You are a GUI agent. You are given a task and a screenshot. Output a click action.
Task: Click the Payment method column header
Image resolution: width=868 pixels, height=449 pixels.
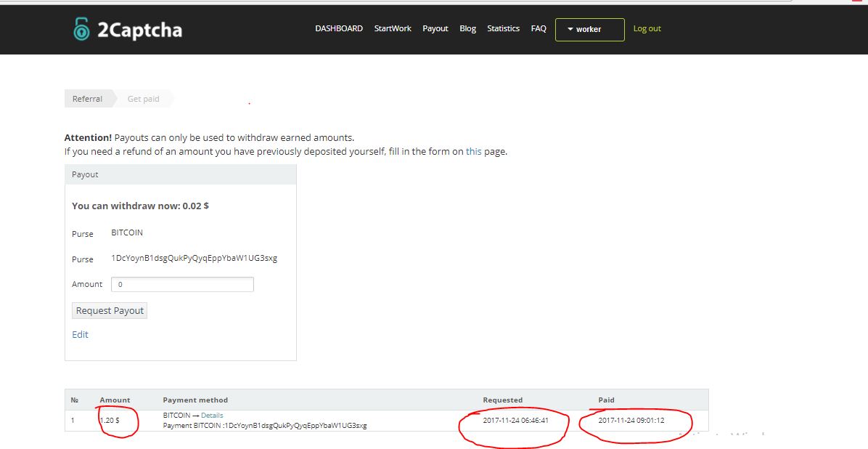(195, 400)
